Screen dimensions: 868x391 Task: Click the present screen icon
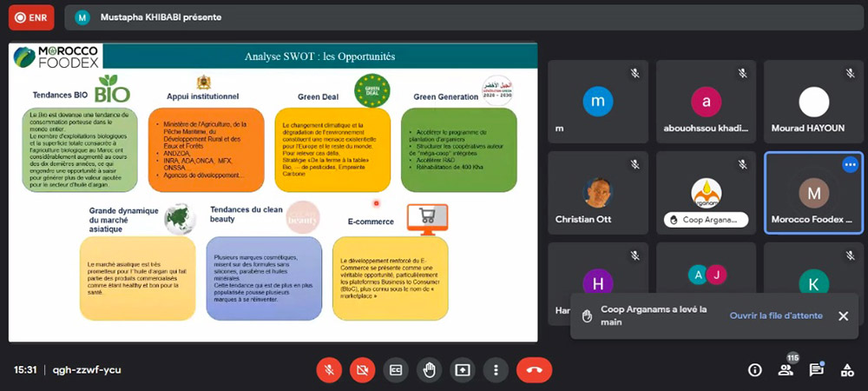coord(463,369)
